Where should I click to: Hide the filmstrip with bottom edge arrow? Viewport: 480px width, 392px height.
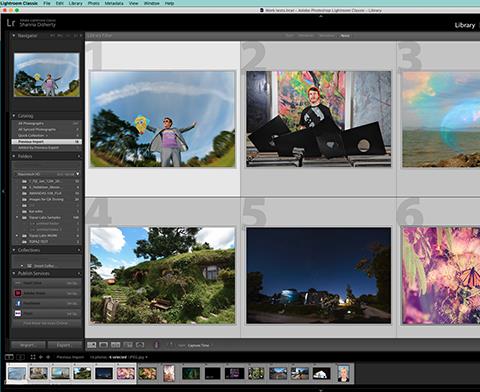[321, 390]
